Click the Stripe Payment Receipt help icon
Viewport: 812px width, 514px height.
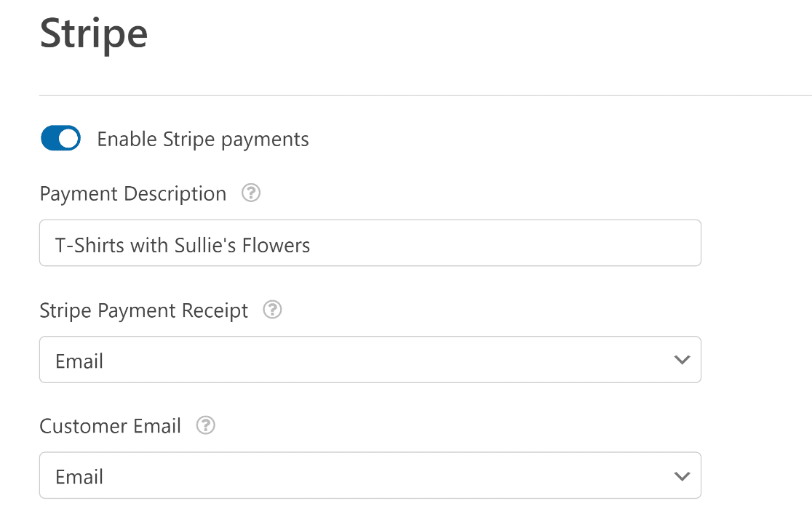[272, 310]
